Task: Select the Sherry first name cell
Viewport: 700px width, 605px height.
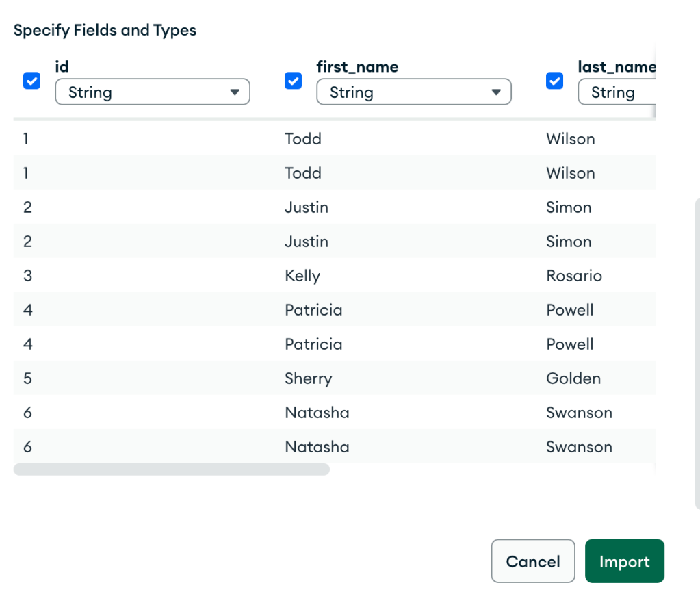Action: pos(308,378)
